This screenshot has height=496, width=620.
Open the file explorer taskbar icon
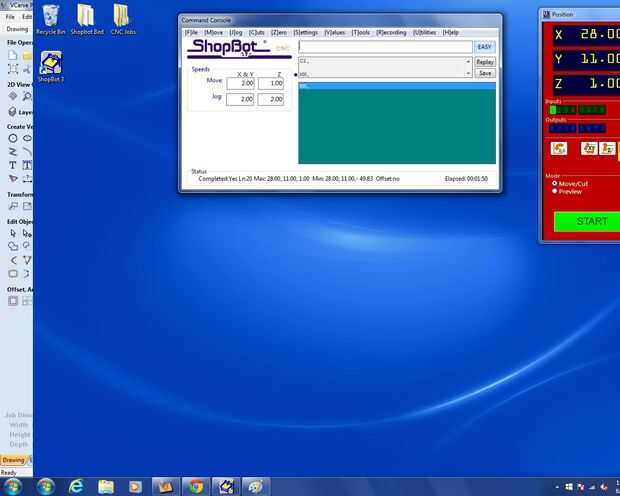tap(106, 487)
